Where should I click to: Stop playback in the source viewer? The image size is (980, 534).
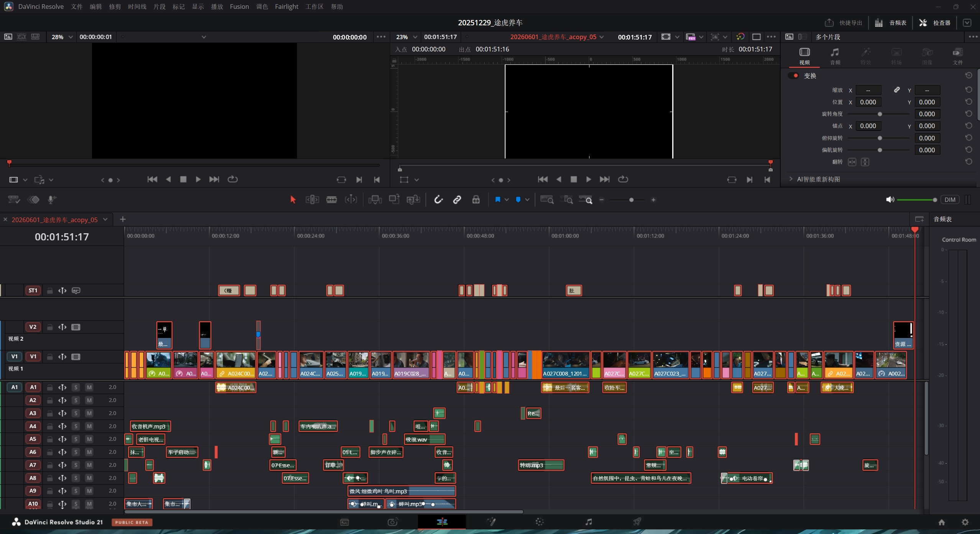pyautogui.click(x=183, y=179)
